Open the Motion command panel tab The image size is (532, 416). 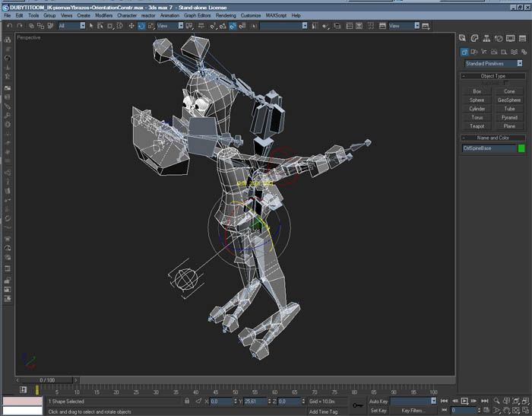coord(498,38)
